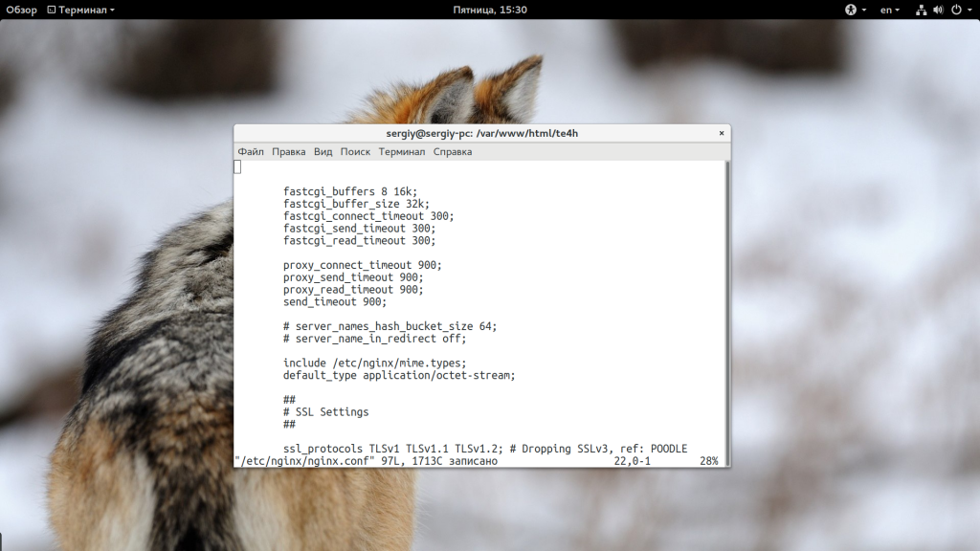Screen dimensions: 980x551
Task: Open the Справка help menu
Action: (452, 151)
